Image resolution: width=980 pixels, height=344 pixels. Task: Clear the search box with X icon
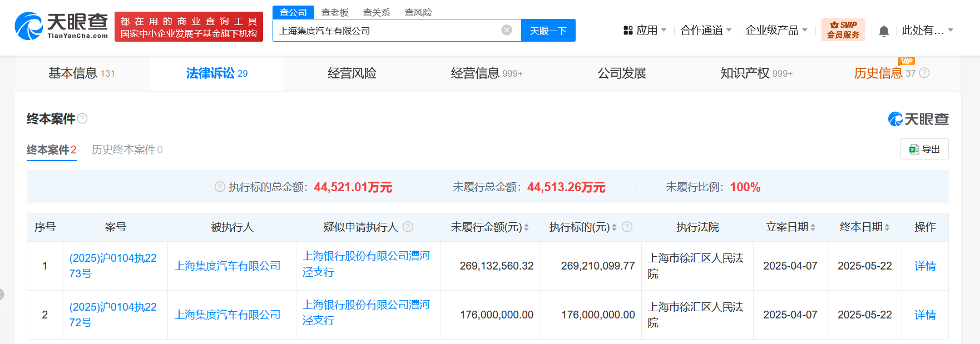point(507,30)
